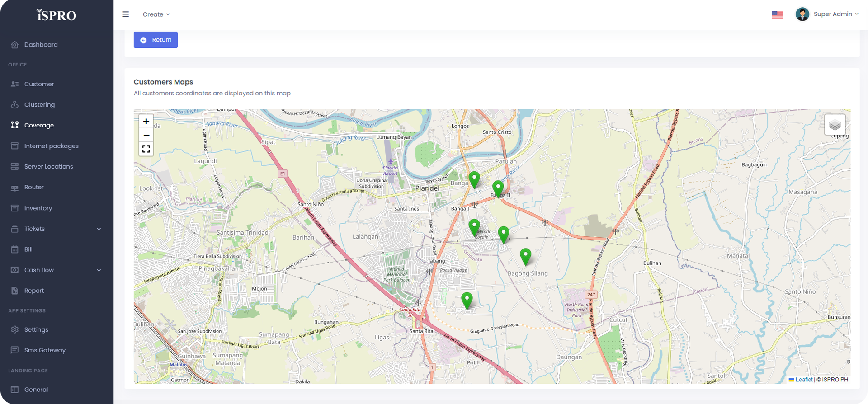The image size is (868, 404).
Task: Expand the Tickets submenu chevron
Action: coord(99,229)
